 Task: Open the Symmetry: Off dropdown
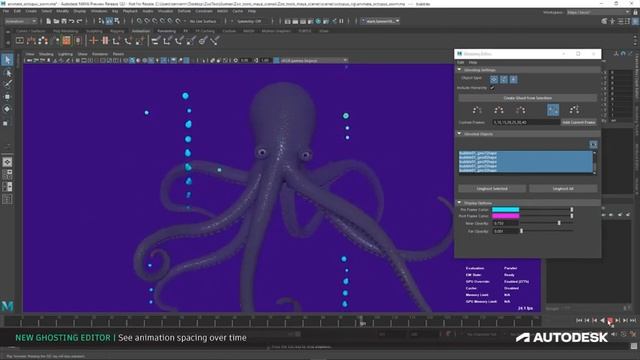pos(249,21)
